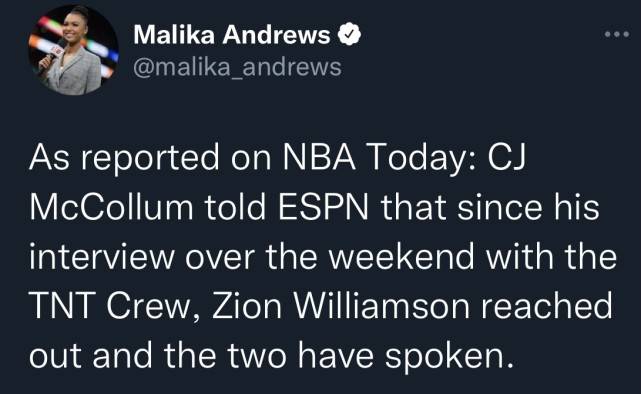Click the name "Zion Williamson" in tweet
This screenshot has height=394, width=641.
pyautogui.click(x=341, y=306)
